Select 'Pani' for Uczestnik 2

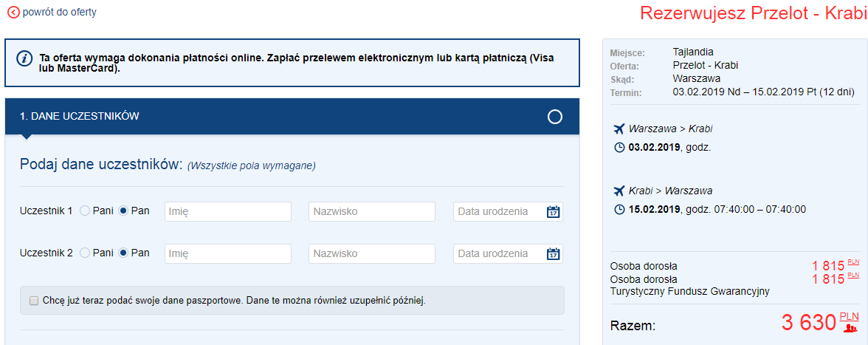[x=85, y=253]
